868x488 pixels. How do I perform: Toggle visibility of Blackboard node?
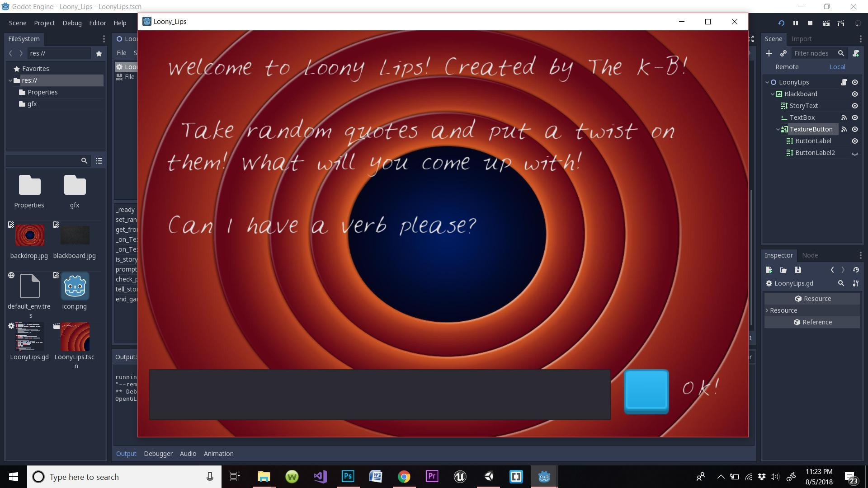click(855, 94)
